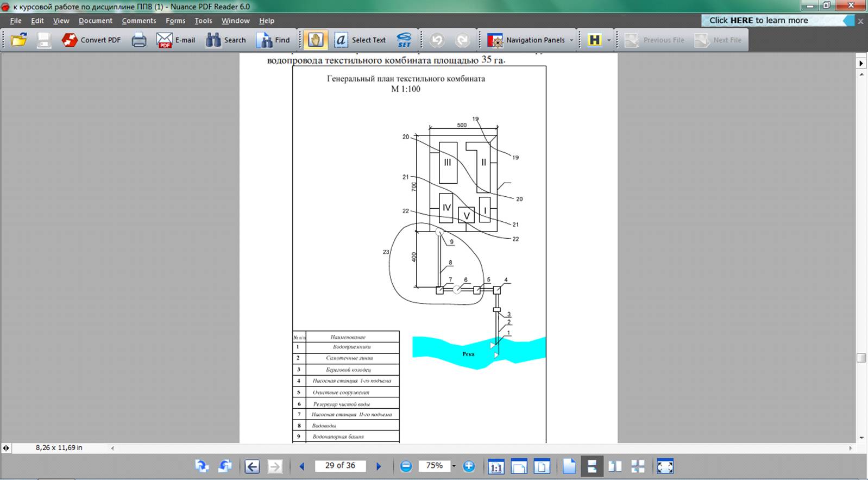Activate the Hand tool
868x480 pixels.
316,40
